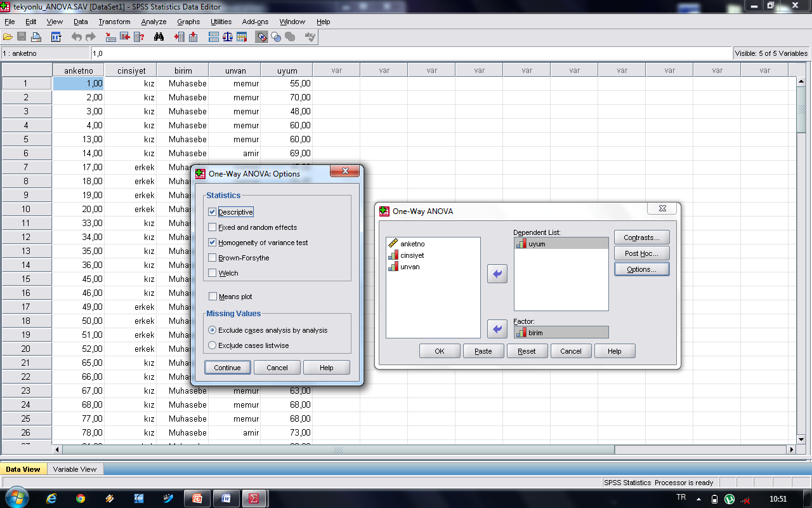Viewport: 812px width, 508px height.
Task: Open the Transform menu
Action: coord(114,22)
